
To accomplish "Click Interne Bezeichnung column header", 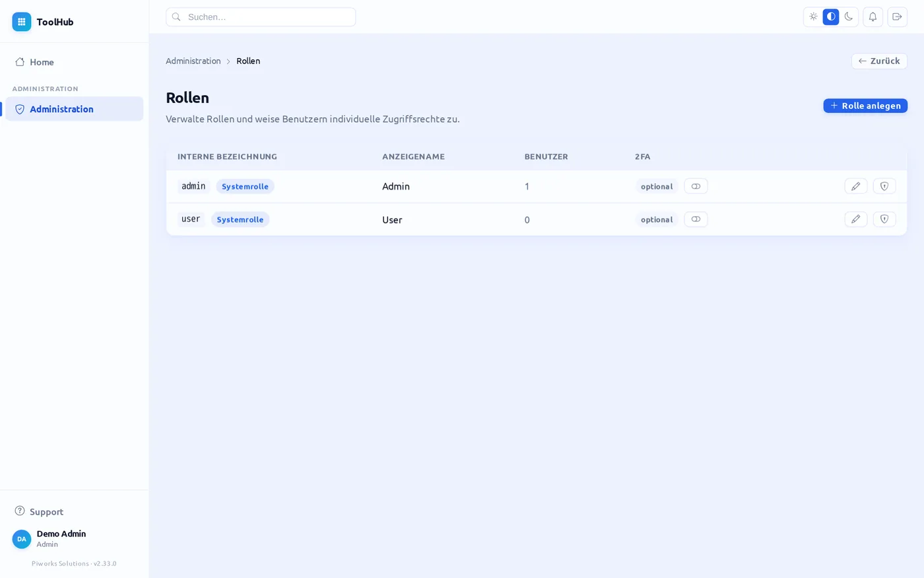I will tap(227, 157).
